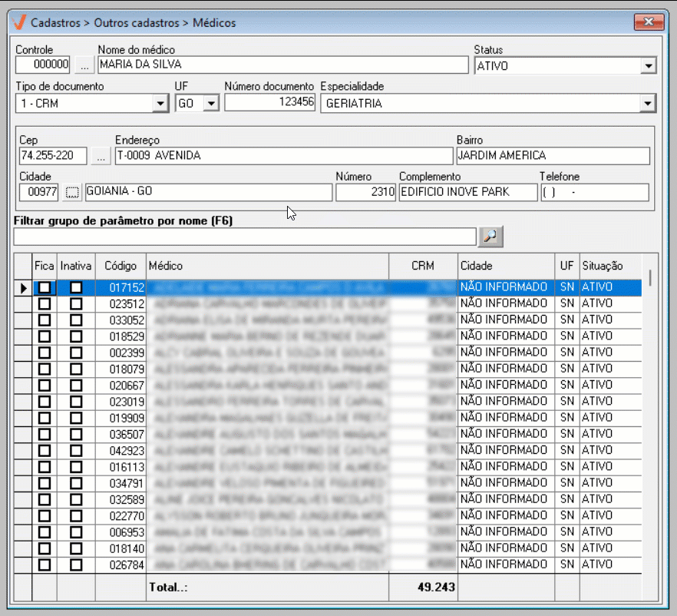Click the magnifier search icon beside filter field

490,237
